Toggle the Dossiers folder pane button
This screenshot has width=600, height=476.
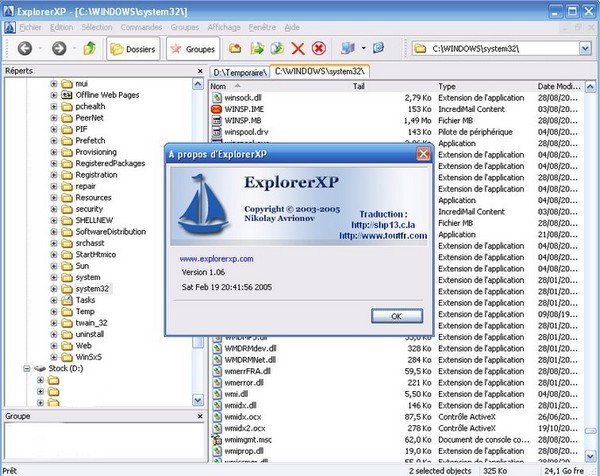pos(133,49)
